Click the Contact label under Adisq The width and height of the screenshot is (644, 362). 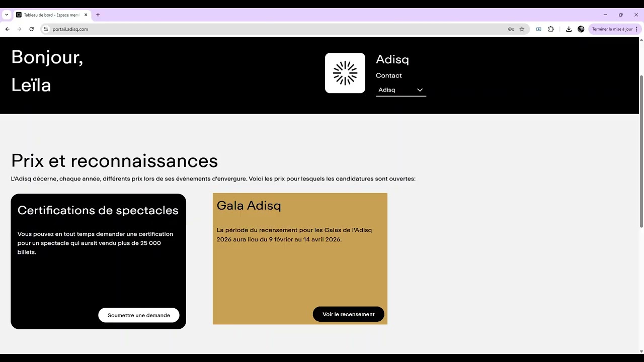tap(389, 75)
